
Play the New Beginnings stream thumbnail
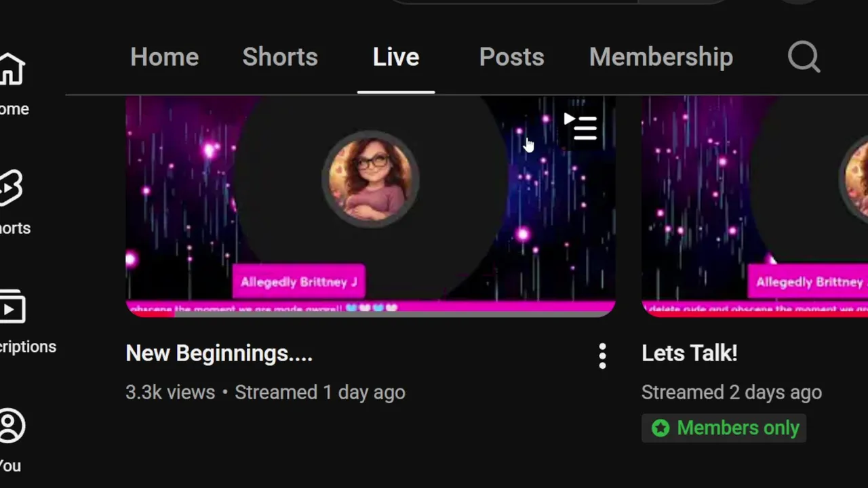[x=370, y=206]
